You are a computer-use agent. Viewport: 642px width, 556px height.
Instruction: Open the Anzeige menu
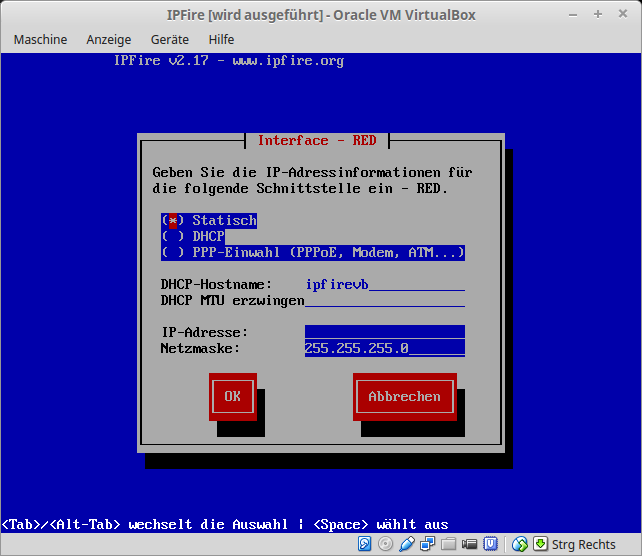[109, 40]
